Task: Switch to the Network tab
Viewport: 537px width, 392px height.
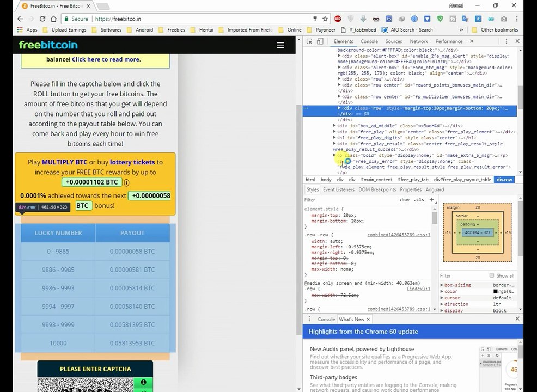Action: (x=419, y=41)
